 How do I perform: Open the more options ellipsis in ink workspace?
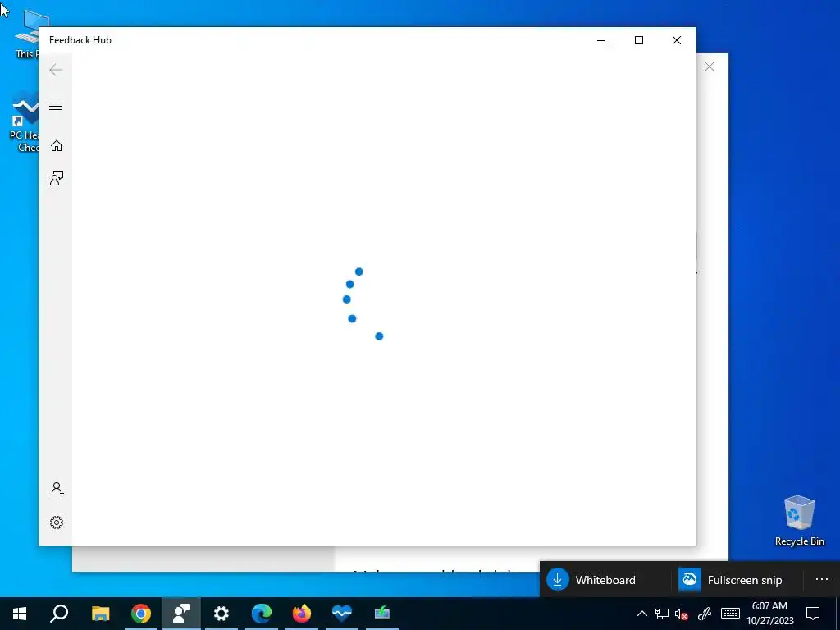[822, 580]
